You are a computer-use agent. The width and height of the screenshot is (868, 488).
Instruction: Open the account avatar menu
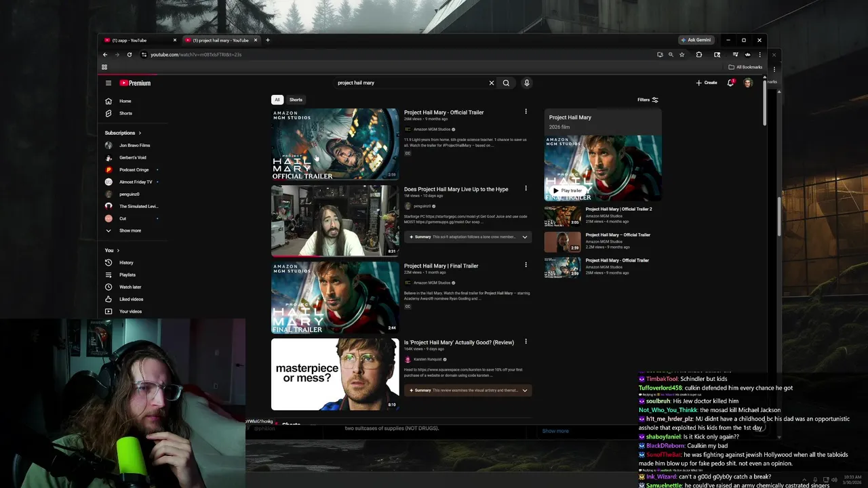(x=748, y=83)
